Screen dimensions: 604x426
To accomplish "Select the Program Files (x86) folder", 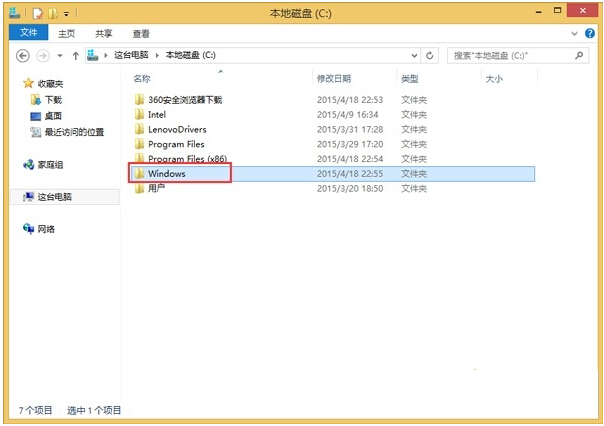I will (x=187, y=159).
